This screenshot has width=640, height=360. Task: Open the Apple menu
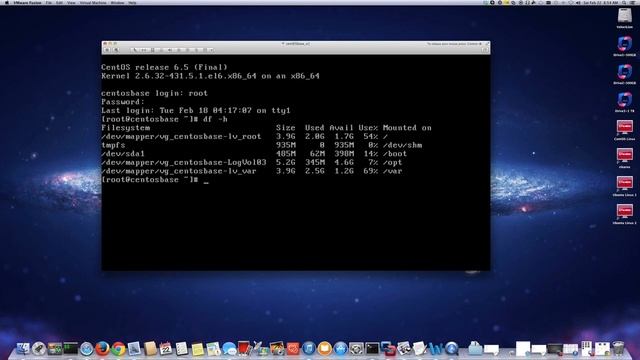pos(7,2)
